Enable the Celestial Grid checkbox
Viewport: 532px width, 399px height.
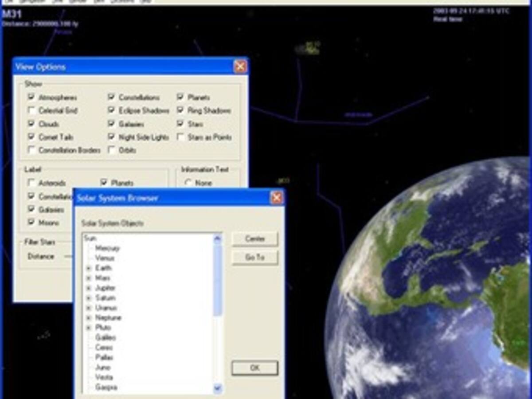31,110
